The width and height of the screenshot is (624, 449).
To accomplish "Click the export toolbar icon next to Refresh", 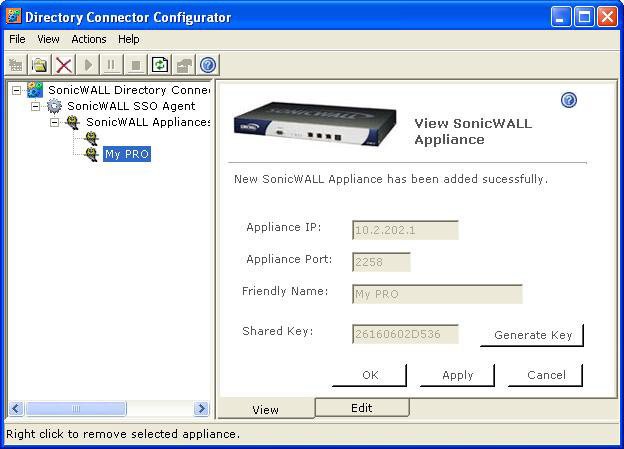I will [184, 65].
